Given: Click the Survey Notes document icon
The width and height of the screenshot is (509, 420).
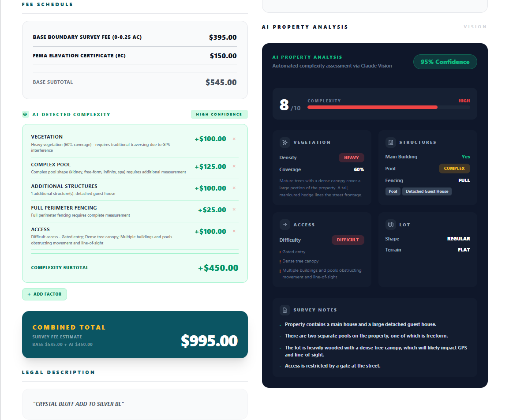Looking at the screenshot, I should point(285,310).
